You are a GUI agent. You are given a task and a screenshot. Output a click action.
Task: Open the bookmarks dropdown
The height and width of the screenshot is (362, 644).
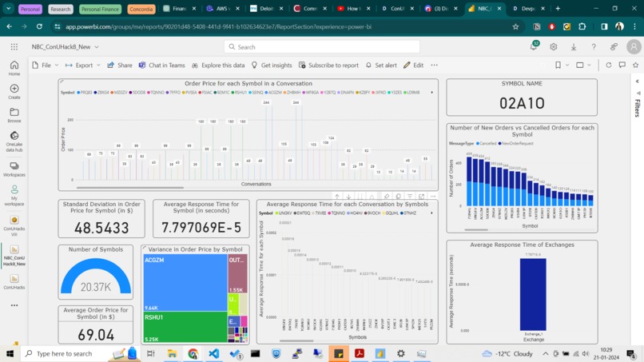[x=562, y=65]
